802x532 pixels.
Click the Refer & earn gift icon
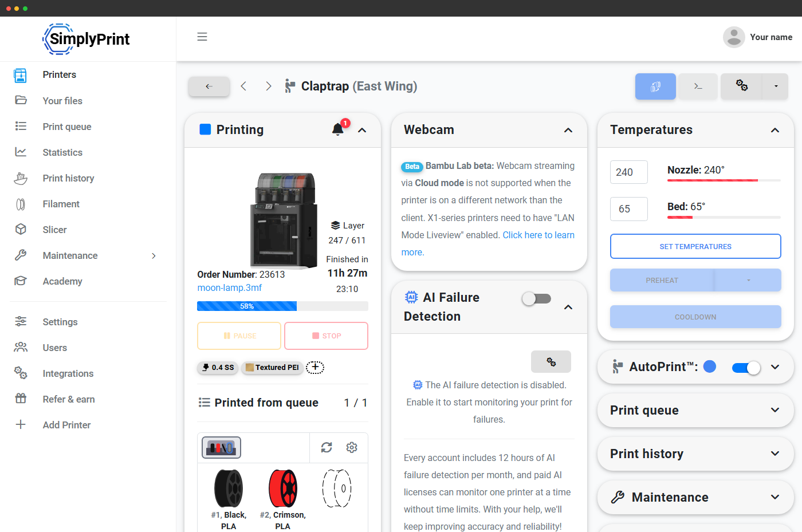(21, 399)
